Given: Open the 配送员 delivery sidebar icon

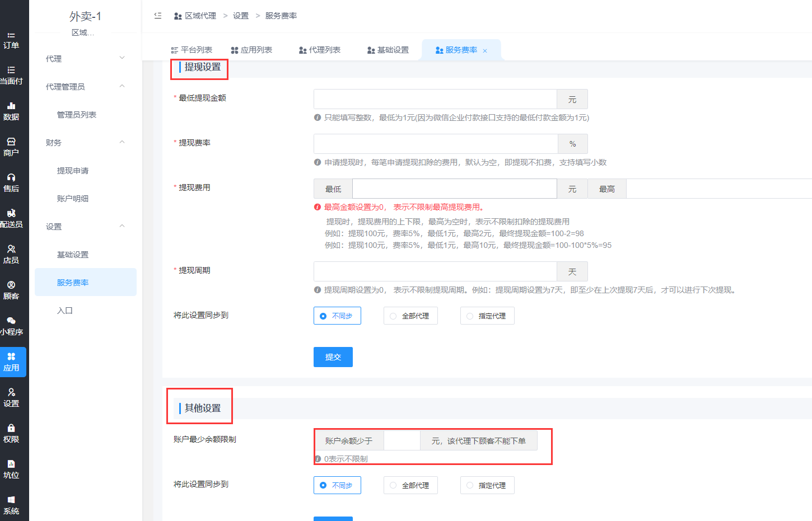Looking at the screenshot, I should point(11,219).
